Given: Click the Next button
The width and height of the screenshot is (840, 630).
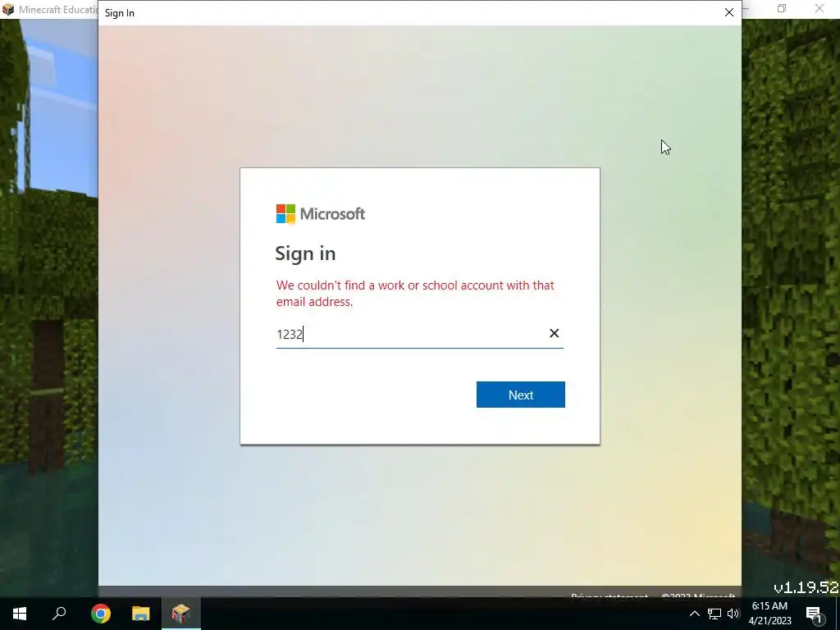Looking at the screenshot, I should click(520, 395).
